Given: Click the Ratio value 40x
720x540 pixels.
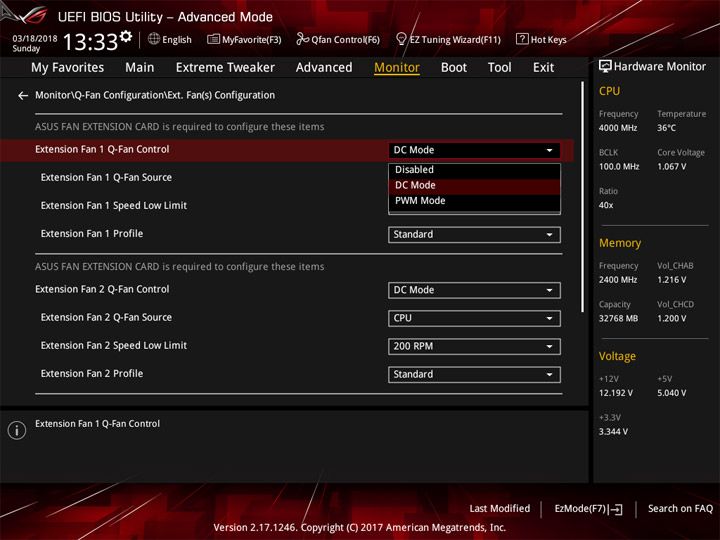Looking at the screenshot, I should coord(606,206).
